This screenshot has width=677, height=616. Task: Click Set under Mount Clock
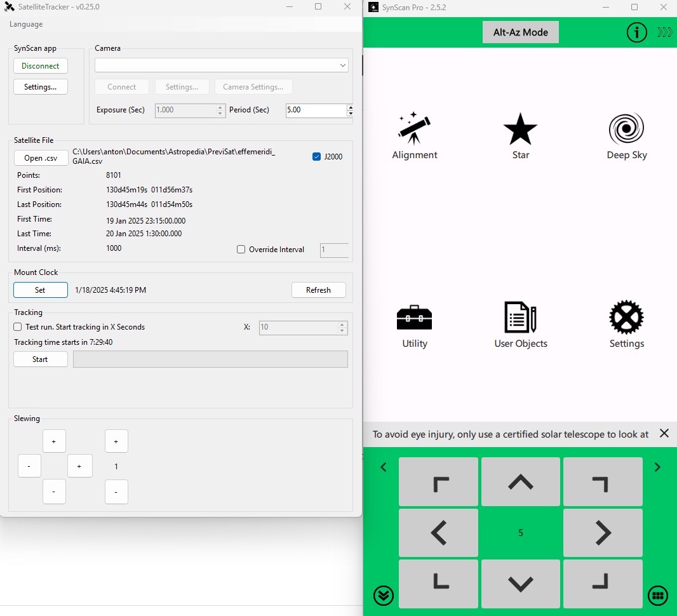[41, 290]
